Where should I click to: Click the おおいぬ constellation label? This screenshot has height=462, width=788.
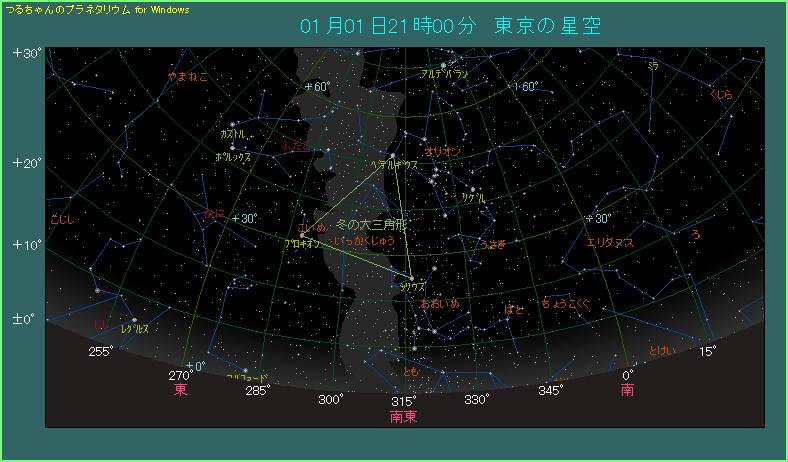439,302
